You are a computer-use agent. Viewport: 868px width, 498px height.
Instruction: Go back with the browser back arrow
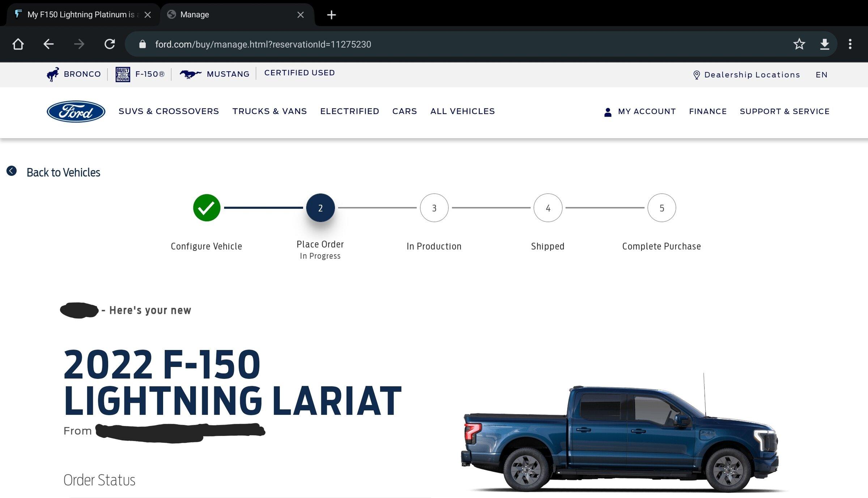pyautogui.click(x=48, y=44)
